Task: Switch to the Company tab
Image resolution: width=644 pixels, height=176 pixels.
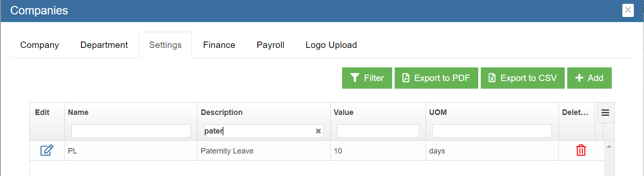Action: tap(39, 45)
